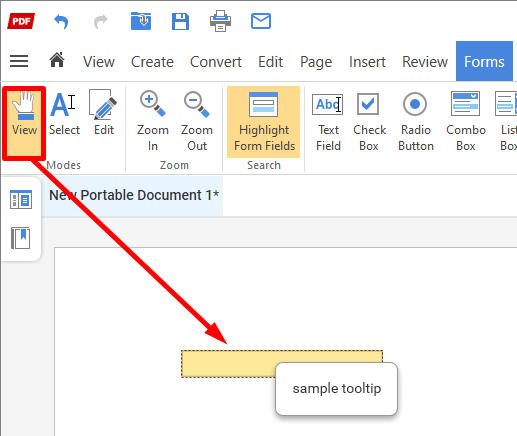Go to Home using house icon

(x=57, y=60)
